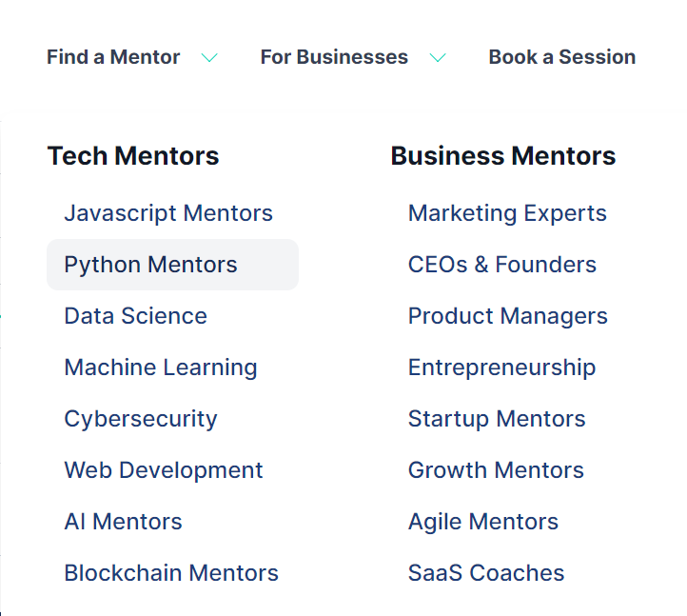The image size is (687, 616).
Task: Select Javascript Mentors from the list
Action: 168,213
